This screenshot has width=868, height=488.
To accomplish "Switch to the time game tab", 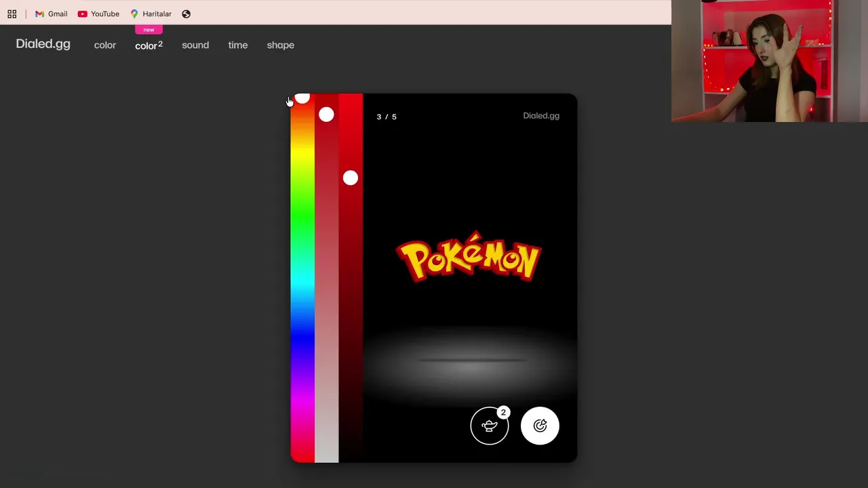I will pyautogui.click(x=238, y=45).
